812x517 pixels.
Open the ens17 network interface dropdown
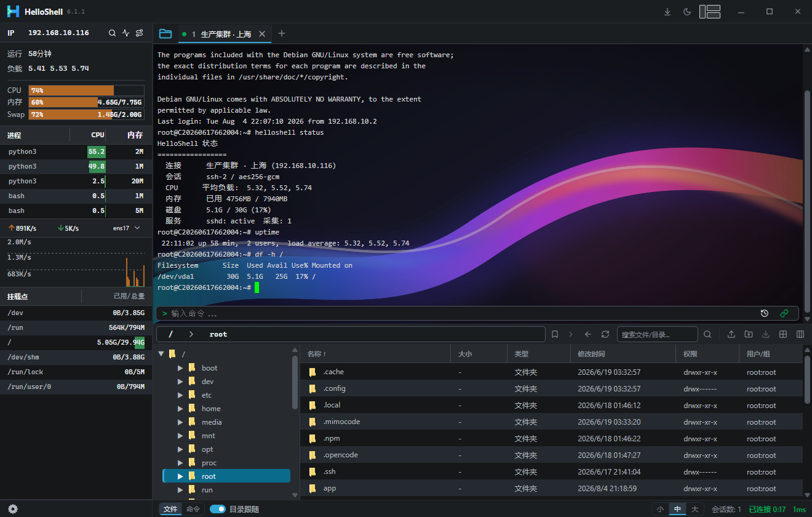[127, 228]
